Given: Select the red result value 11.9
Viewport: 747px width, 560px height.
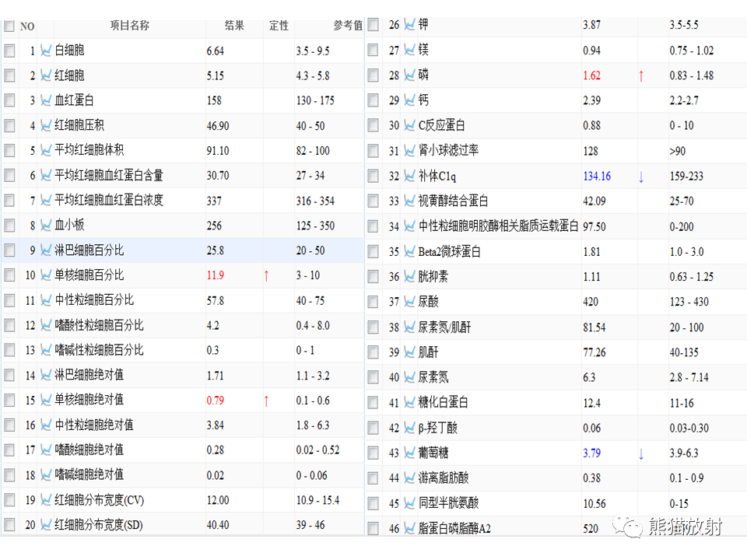Looking at the screenshot, I should (216, 275).
